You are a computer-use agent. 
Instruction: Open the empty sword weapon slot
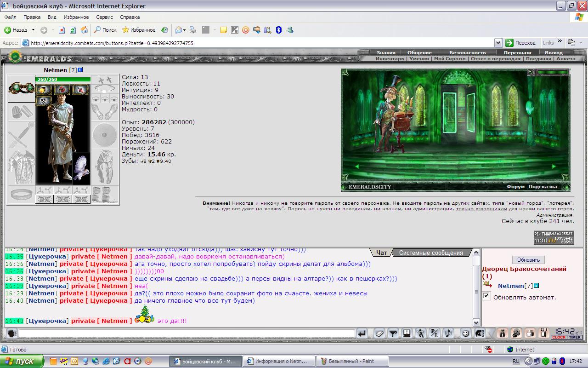(22, 135)
